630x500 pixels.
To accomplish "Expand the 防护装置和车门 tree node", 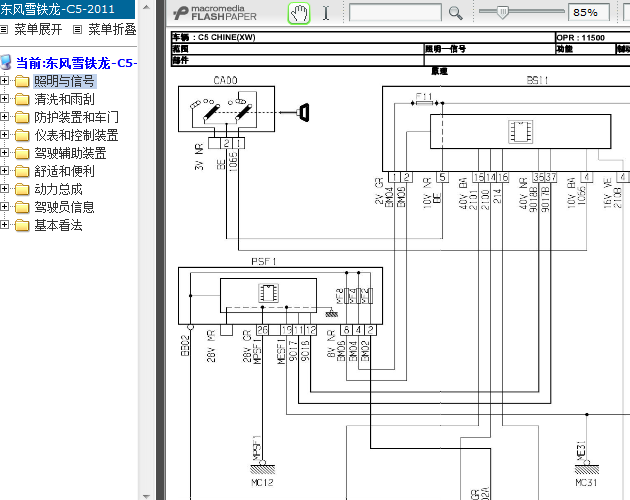I will (4, 117).
